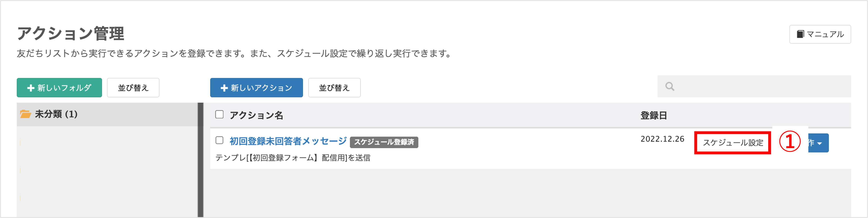Open the blue 操作 dropdown button
Screen dimensions: 868x218
tap(818, 143)
